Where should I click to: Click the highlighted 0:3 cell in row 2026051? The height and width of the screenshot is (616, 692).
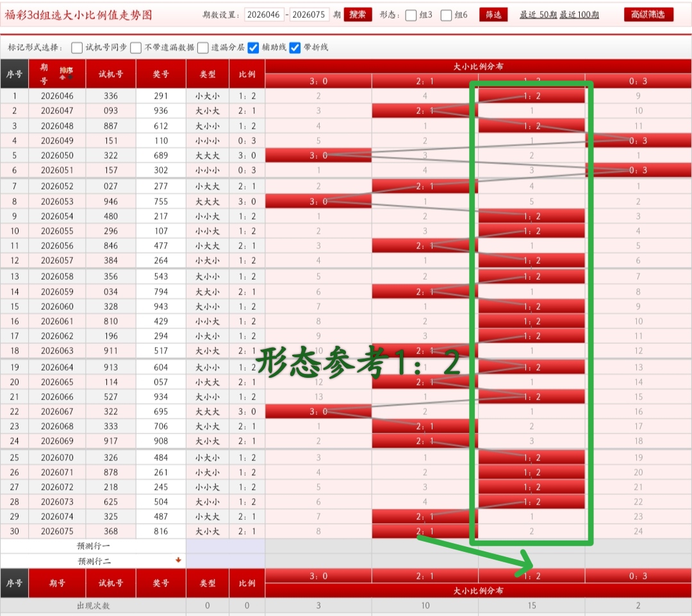click(638, 170)
